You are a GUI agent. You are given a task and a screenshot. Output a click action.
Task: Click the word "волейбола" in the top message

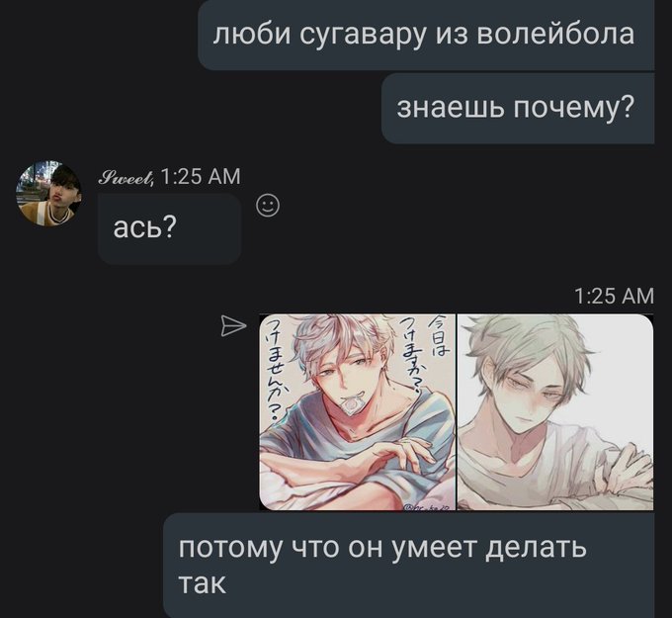point(555,34)
